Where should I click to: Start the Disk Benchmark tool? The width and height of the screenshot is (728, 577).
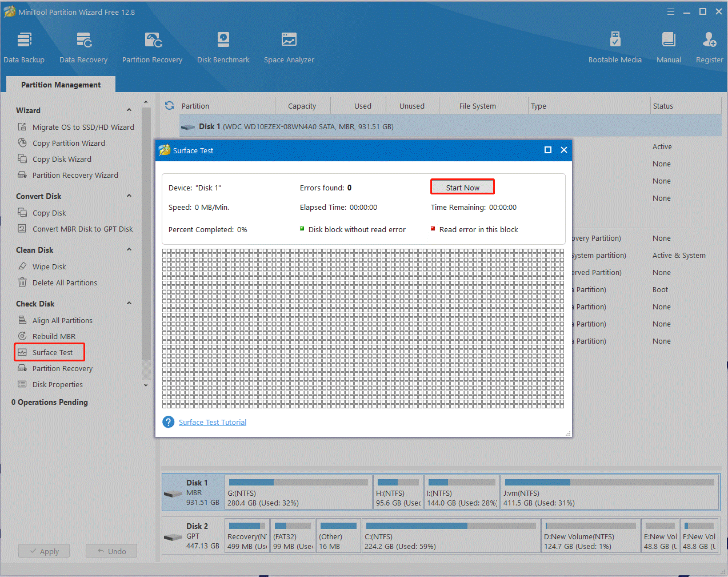223,47
